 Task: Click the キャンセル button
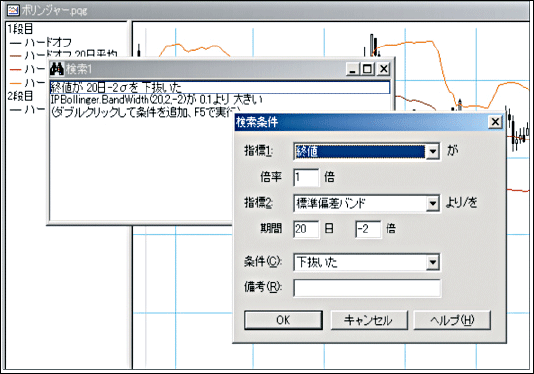point(369,320)
